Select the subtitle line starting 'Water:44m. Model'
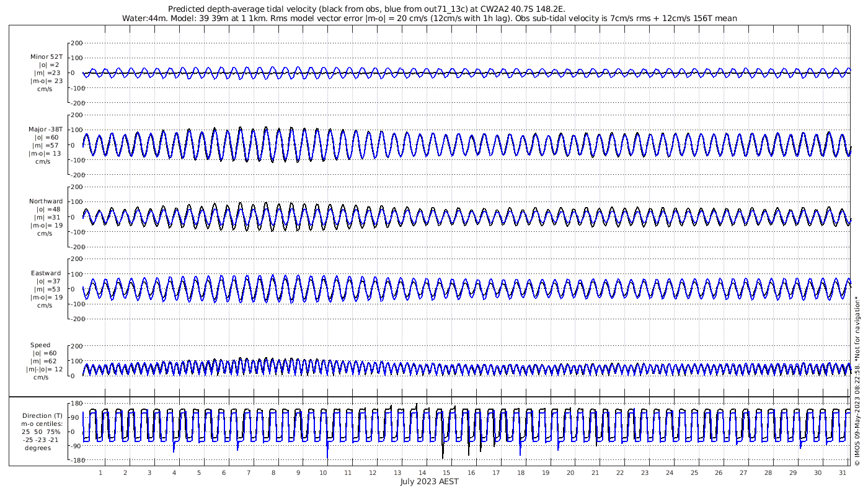 click(429, 19)
